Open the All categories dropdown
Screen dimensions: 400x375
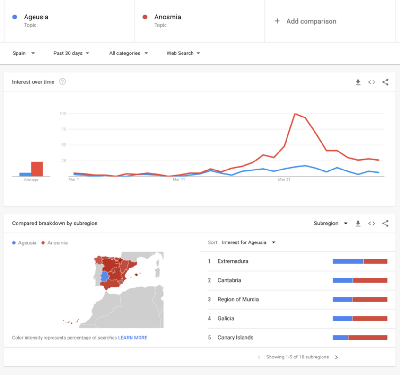[x=128, y=53]
